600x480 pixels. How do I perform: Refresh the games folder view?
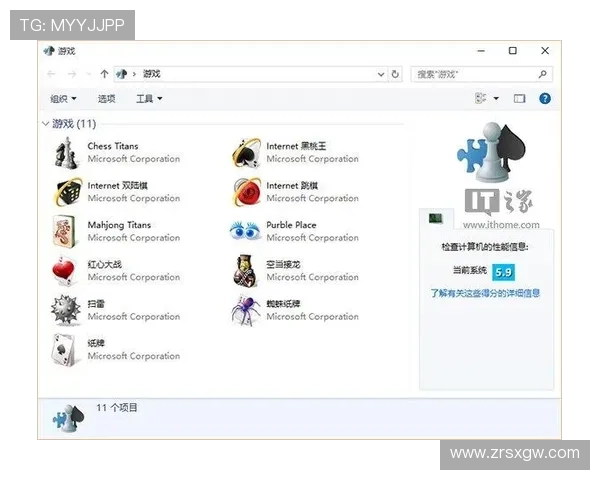tap(395, 74)
